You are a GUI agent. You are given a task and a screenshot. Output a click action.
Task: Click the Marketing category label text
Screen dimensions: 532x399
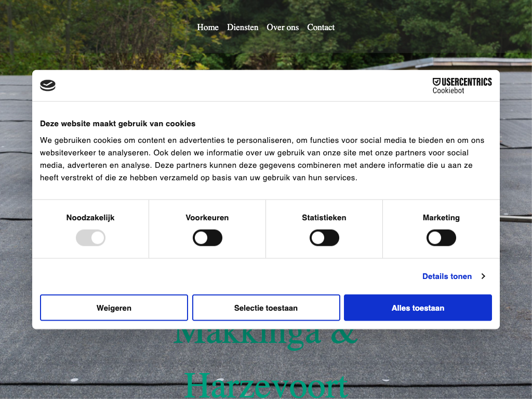[x=441, y=218]
